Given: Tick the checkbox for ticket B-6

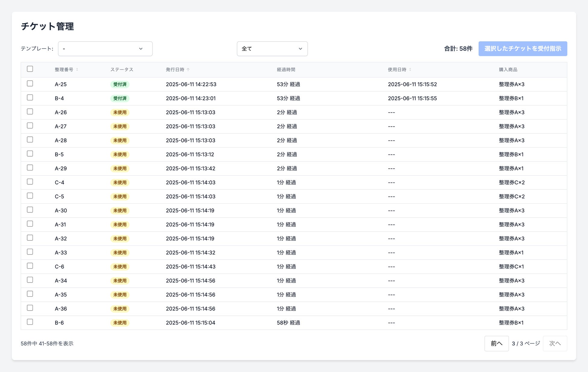Looking at the screenshot, I should pos(30,322).
